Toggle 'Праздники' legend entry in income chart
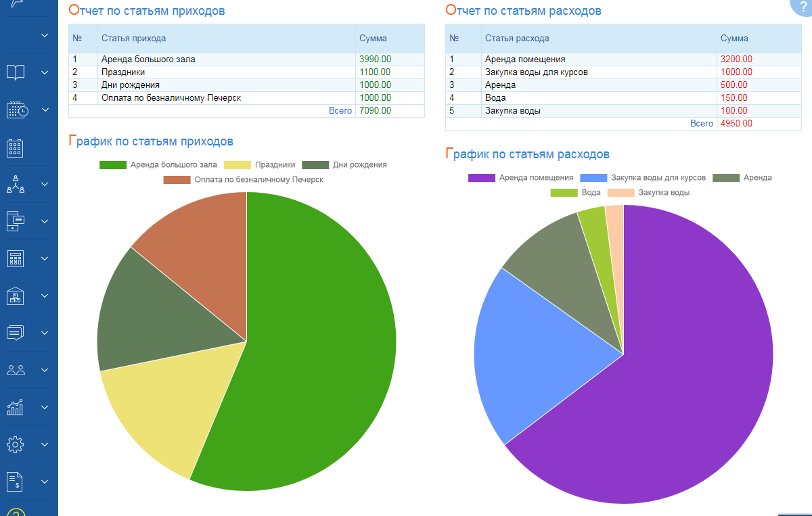The height and width of the screenshot is (516, 812). (x=266, y=164)
